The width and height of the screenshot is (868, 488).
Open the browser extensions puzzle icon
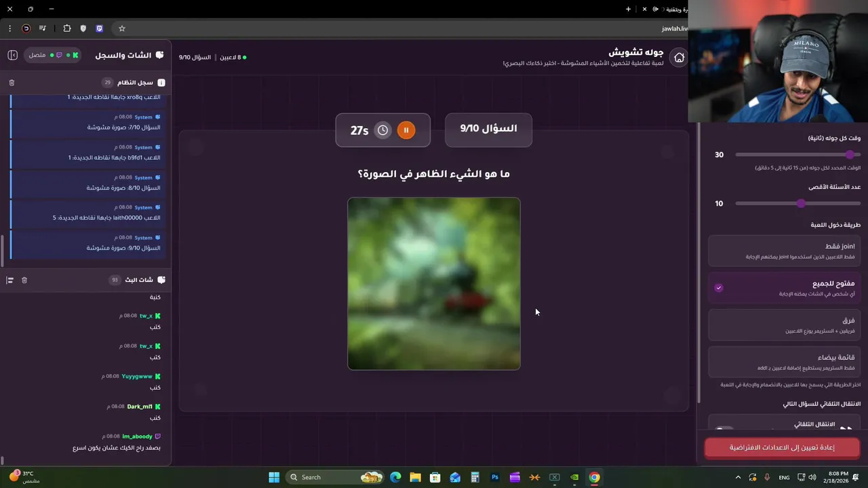click(67, 28)
